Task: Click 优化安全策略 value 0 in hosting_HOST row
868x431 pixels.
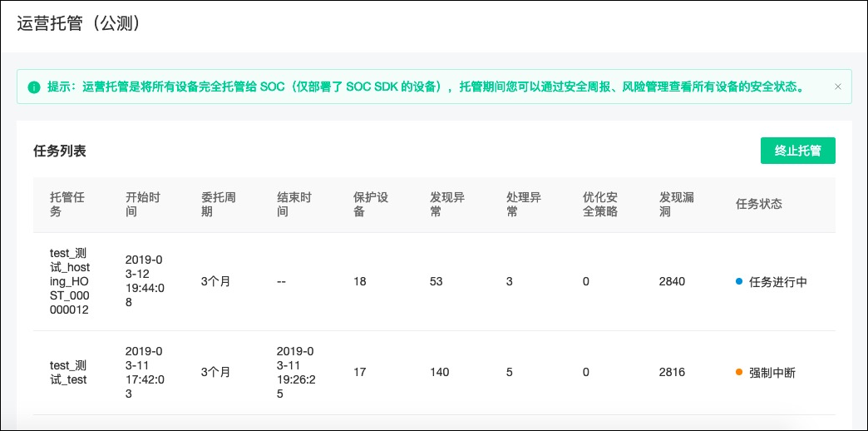Action: (x=585, y=281)
